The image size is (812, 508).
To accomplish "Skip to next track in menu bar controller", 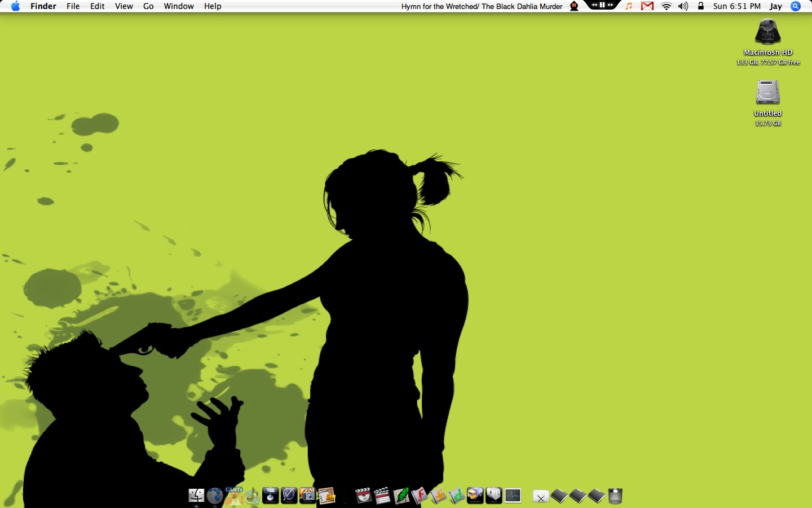I will click(611, 5).
